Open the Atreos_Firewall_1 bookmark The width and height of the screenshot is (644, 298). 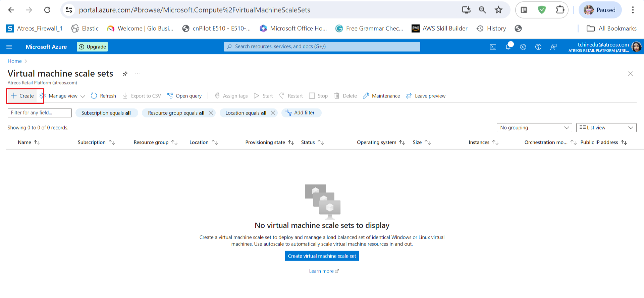click(34, 29)
